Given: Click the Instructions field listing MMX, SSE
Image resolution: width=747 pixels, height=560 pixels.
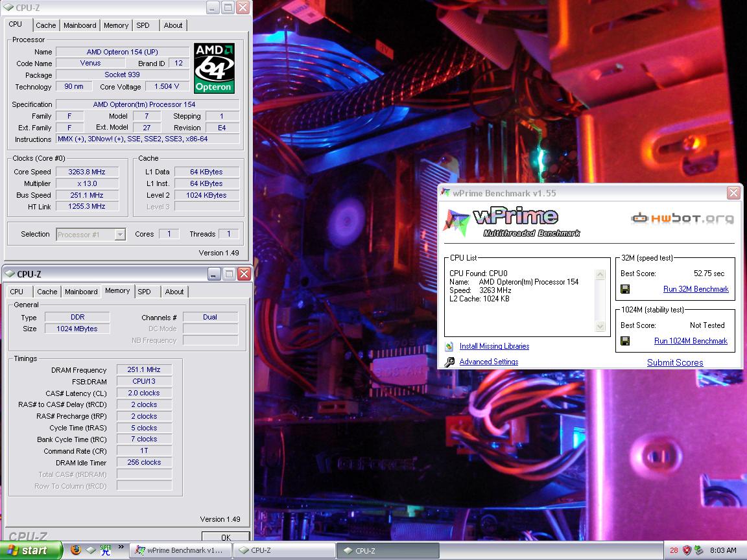Looking at the screenshot, I should (x=148, y=139).
